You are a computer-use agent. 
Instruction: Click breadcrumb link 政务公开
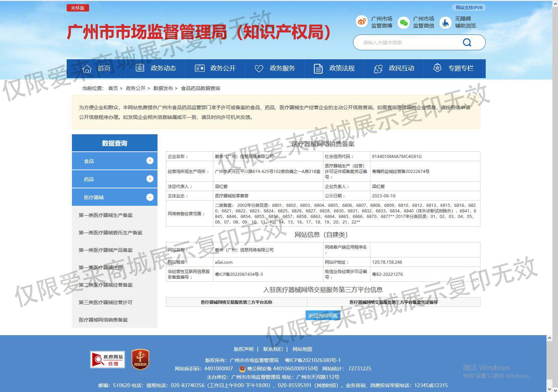pos(135,88)
